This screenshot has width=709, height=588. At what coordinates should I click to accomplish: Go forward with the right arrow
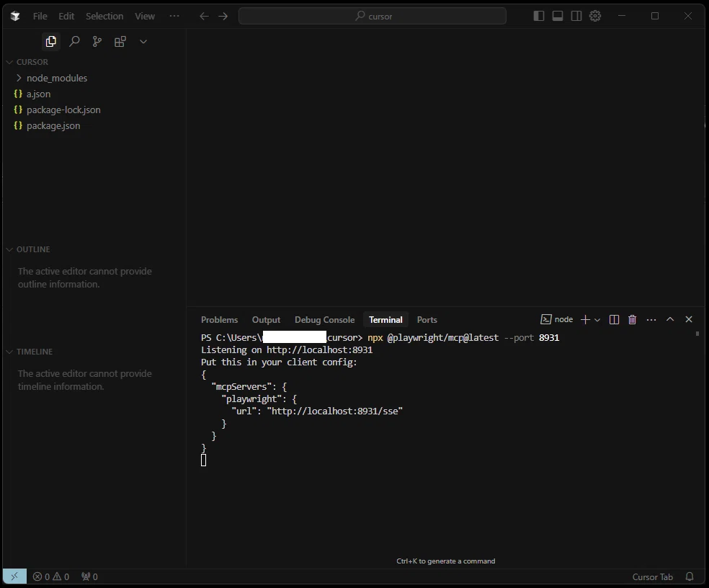223,17
